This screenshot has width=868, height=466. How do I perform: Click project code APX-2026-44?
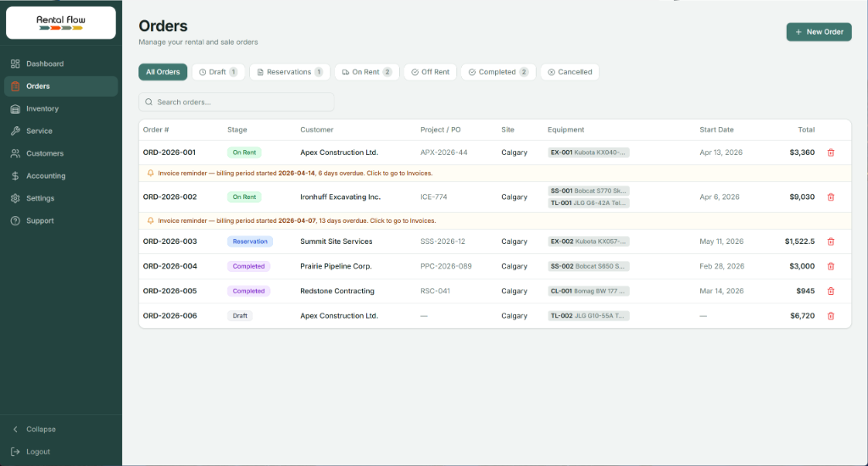pyautogui.click(x=443, y=153)
